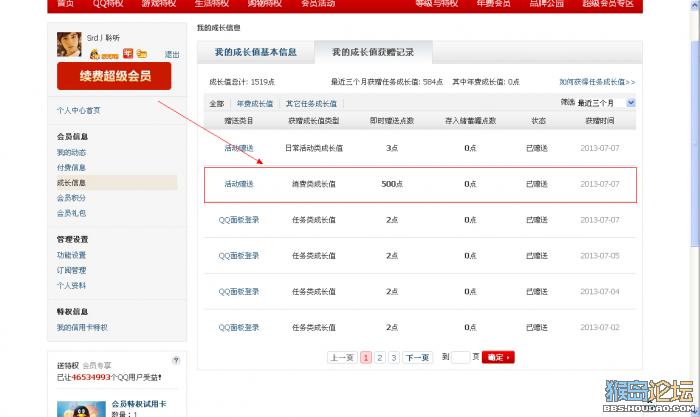Go to page 3 in pagination
The image size is (700, 417).
click(x=394, y=357)
